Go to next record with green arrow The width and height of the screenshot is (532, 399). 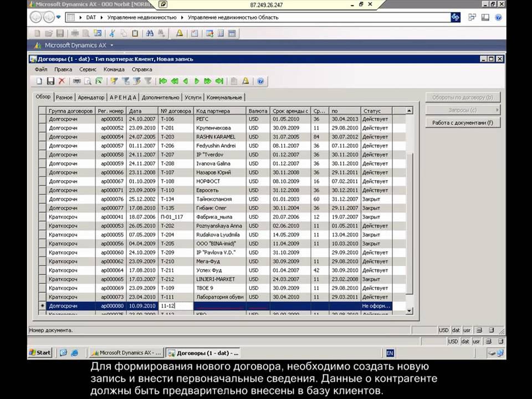196,81
